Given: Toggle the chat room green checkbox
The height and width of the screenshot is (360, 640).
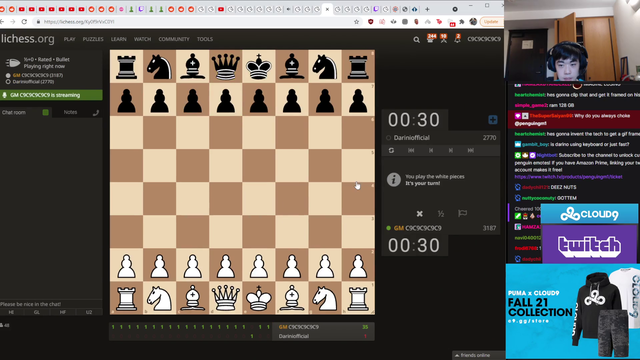Looking at the screenshot, I should 45,112.
